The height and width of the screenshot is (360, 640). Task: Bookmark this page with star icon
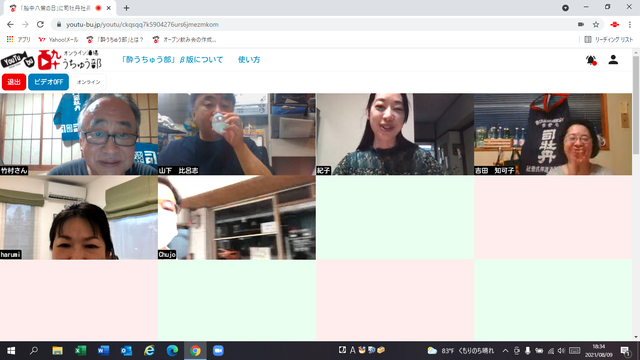596,24
